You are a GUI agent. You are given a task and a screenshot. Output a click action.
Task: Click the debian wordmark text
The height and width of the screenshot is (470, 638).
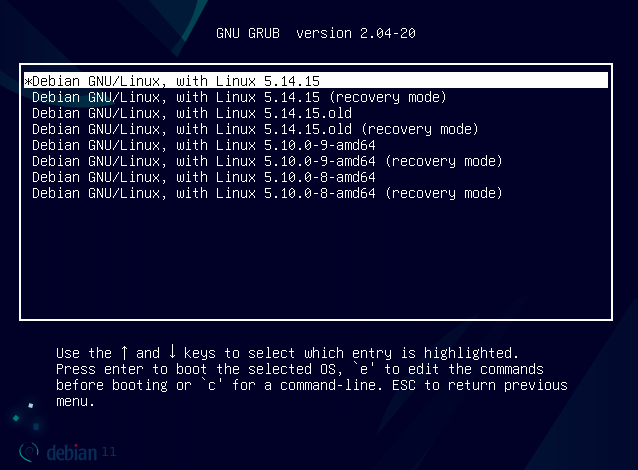[x=71, y=452]
